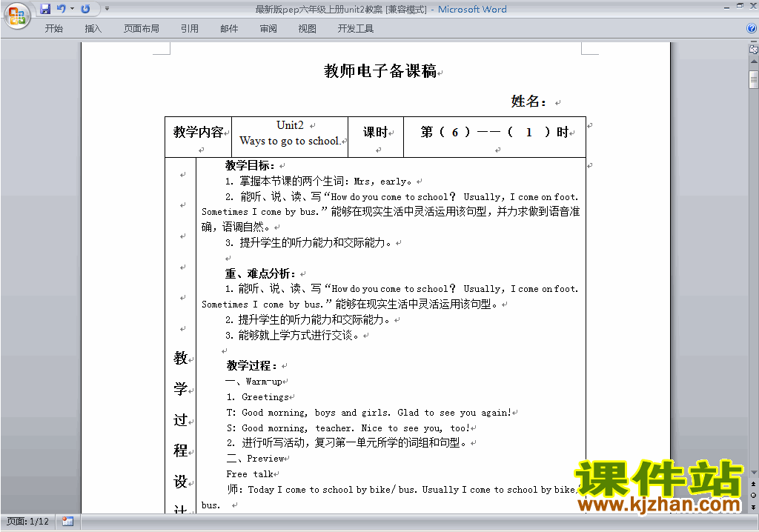Click the 教学目标： heading
Screen dimensions: 759x532
pyautogui.click(x=249, y=165)
